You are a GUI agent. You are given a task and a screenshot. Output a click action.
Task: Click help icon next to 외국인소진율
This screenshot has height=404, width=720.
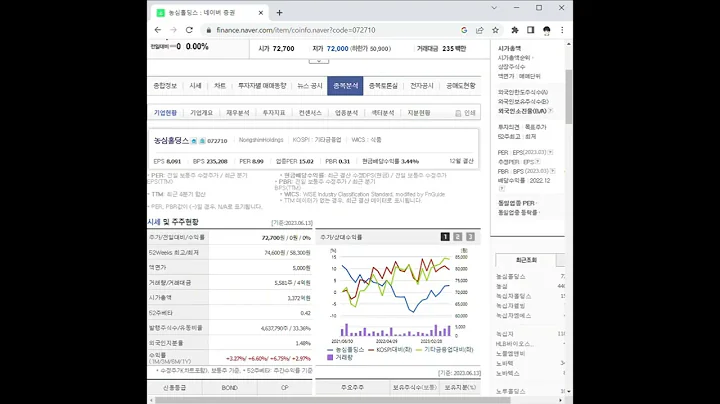[551, 111]
